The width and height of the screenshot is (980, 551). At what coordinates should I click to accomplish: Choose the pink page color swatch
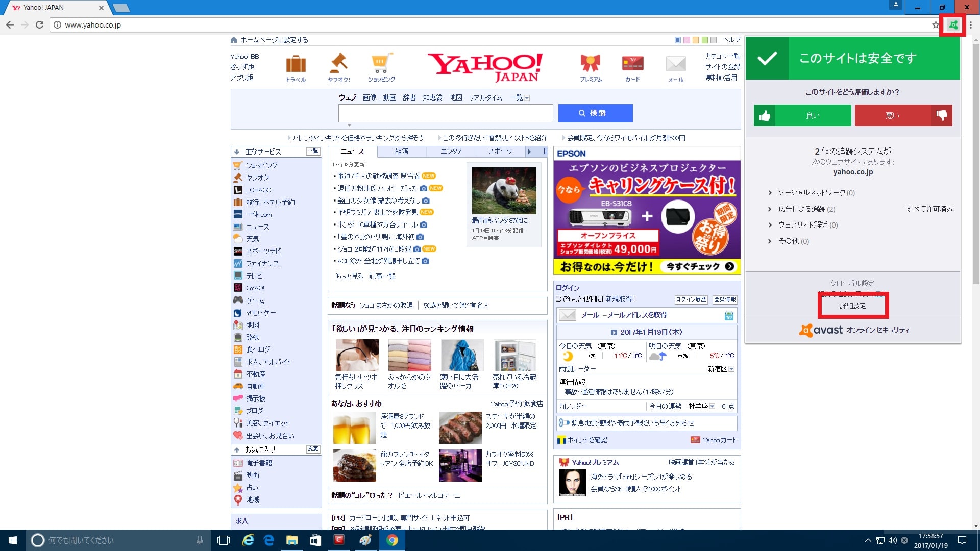tap(687, 40)
